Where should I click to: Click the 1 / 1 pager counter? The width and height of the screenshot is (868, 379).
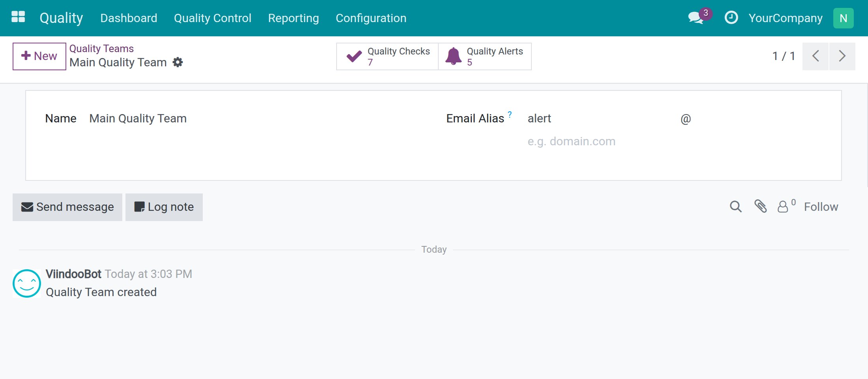[x=784, y=56]
